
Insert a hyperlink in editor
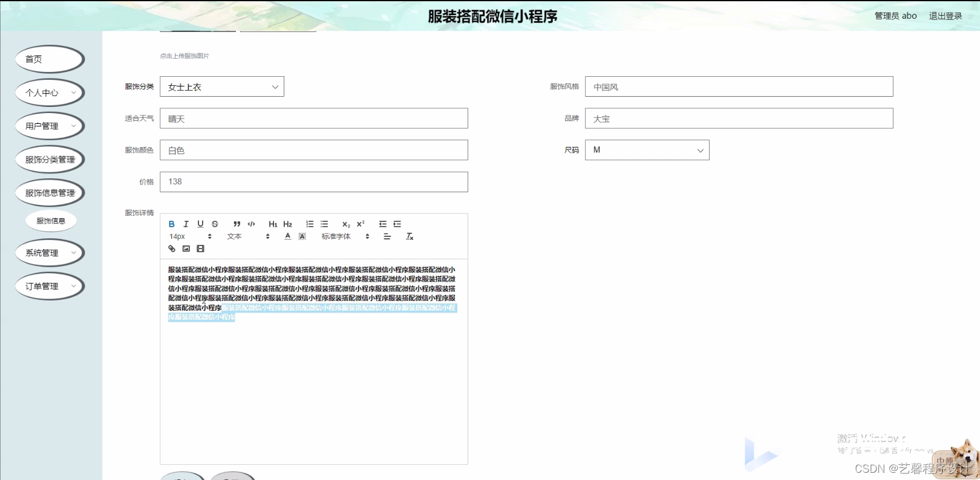click(x=172, y=248)
